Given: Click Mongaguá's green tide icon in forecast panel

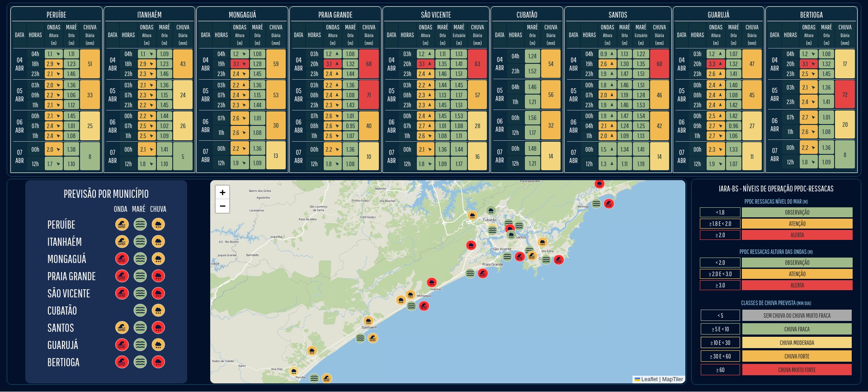Looking at the screenshot, I should click(x=140, y=259).
